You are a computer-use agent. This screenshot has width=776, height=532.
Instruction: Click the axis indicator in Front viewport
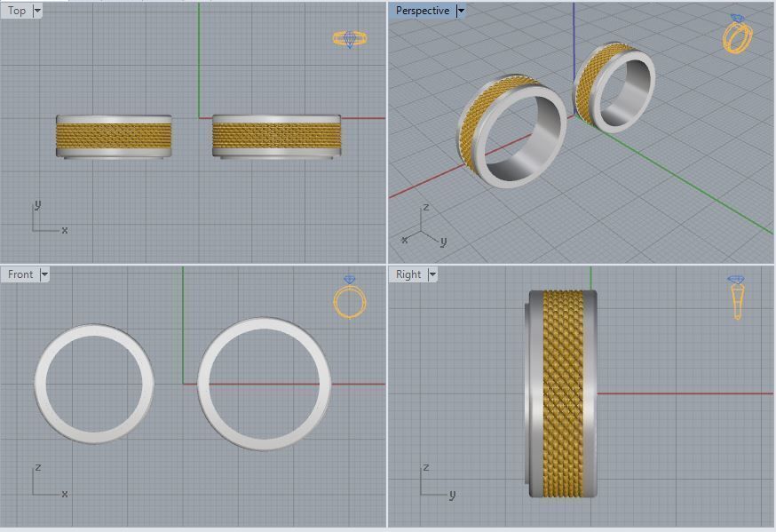pyautogui.click(x=50, y=481)
